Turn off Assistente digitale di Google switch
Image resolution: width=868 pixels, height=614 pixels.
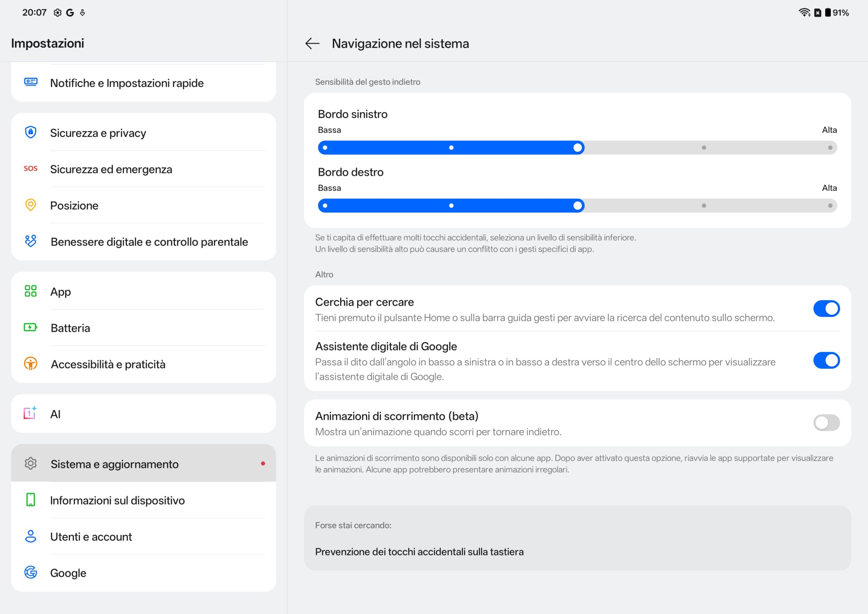pyautogui.click(x=826, y=361)
